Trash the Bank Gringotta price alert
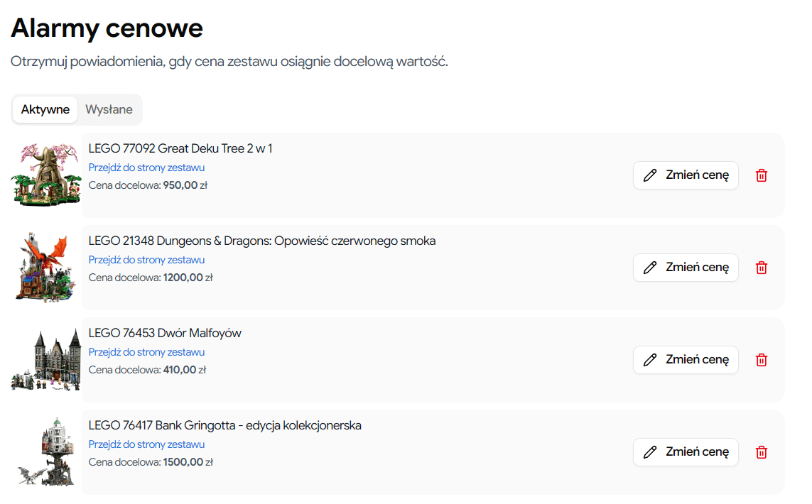 click(x=762, y=452)
